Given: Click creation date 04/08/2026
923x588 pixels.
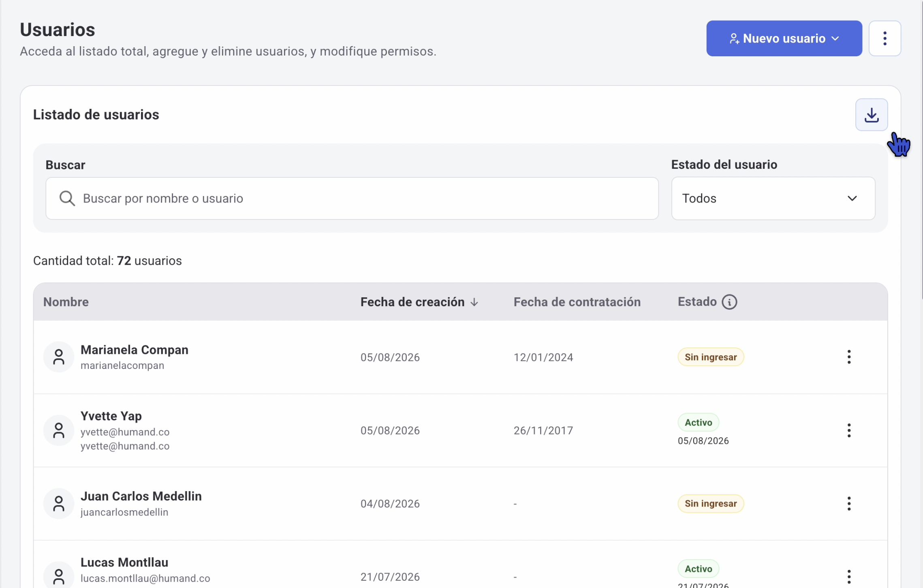Looking at the screenshot, I should coord(390,504).
